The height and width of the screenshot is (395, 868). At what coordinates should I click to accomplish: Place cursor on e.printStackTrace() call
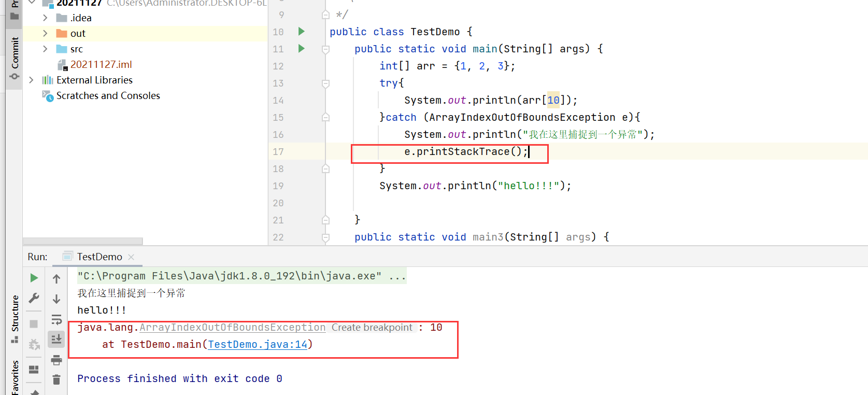coord(466,151)
